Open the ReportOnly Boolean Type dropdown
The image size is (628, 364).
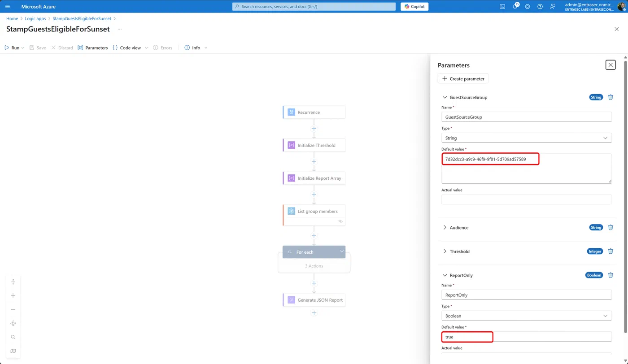(x=527, y=316)
